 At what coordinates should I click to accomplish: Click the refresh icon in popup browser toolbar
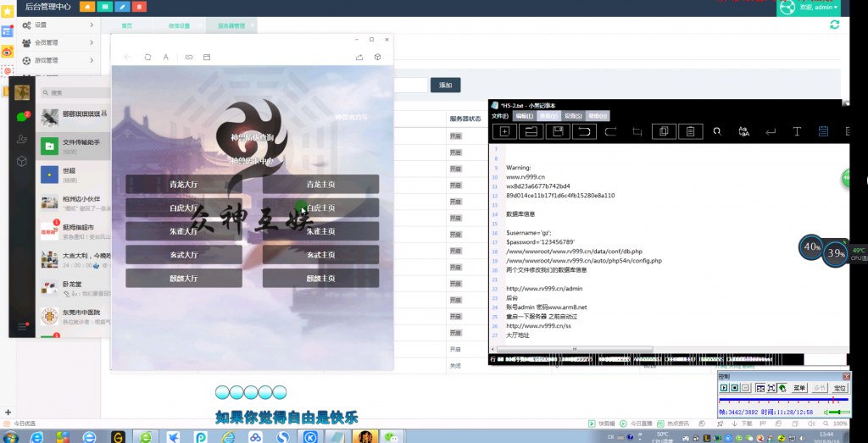pos(147,57)
